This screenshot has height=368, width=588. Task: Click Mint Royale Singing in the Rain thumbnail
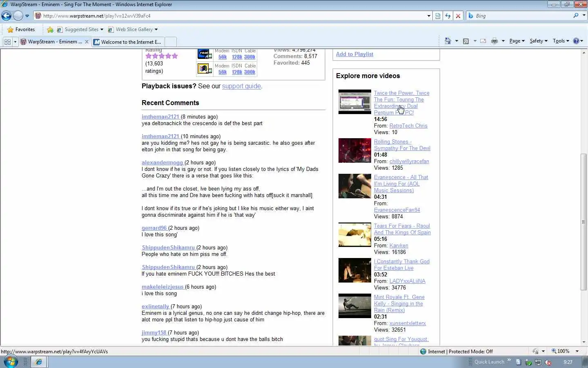pos(355,306)
